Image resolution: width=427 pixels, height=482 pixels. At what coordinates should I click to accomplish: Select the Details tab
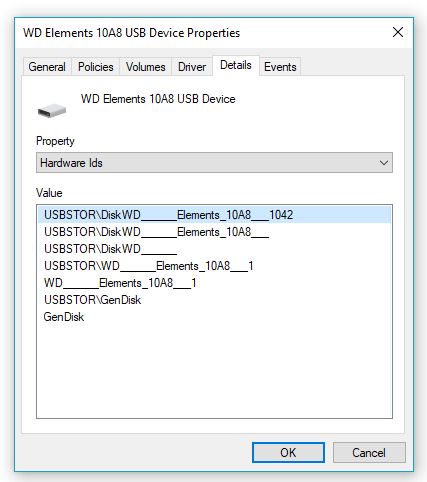tap(236, 65)
